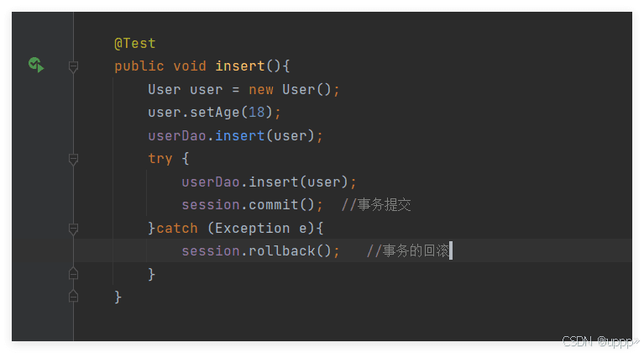The image size is (644, 353).
Task: Place cursor on insert method name
Action: coord(240,66)
